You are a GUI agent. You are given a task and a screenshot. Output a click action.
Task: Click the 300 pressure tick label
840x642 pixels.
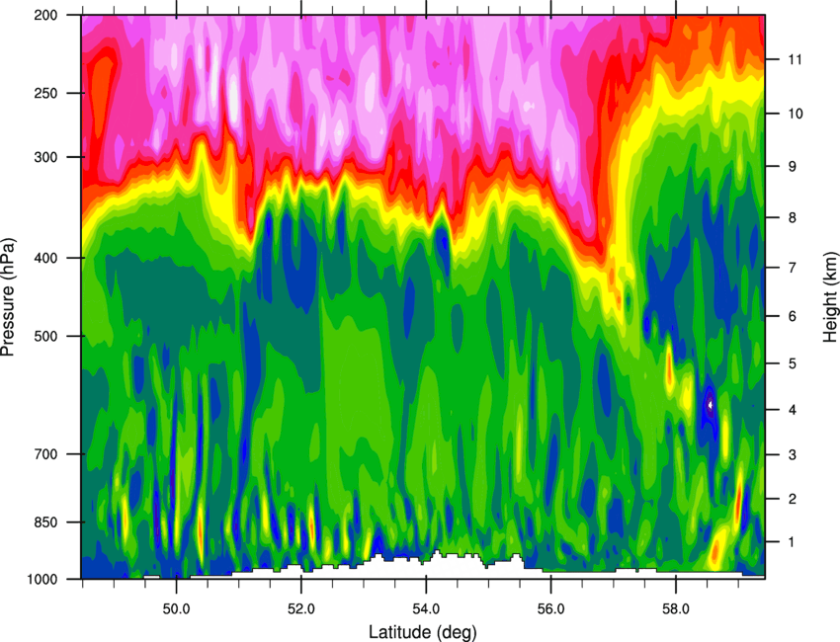point(46,157)
